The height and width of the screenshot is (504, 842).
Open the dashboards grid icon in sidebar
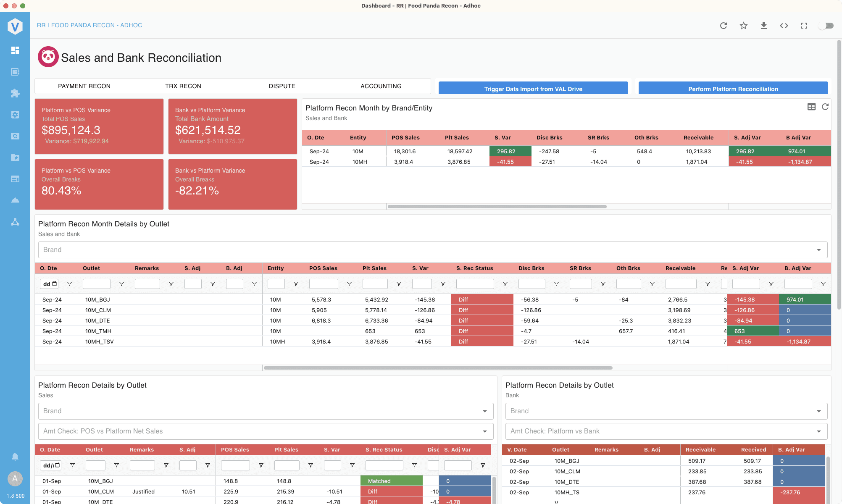click(x=15, y=50)
